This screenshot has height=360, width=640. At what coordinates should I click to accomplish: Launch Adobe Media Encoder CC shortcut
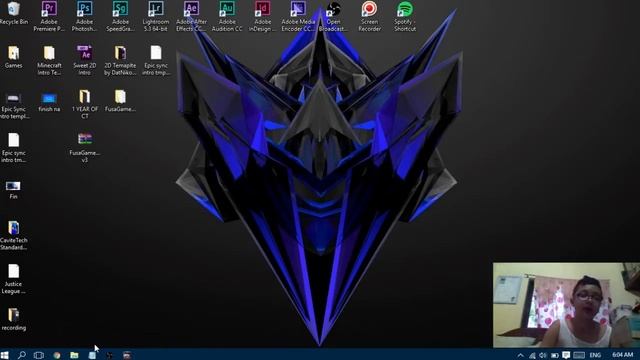coord(298,16)
